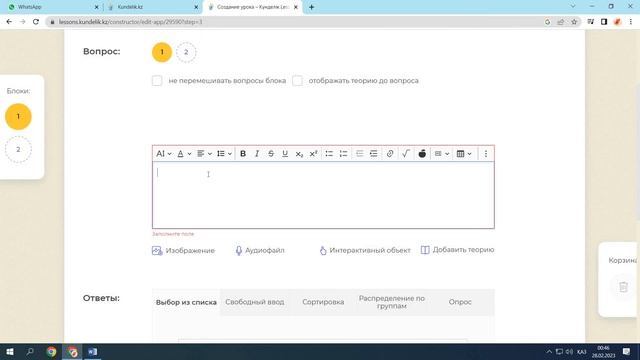Open the browser side panel

pos(604,22)
